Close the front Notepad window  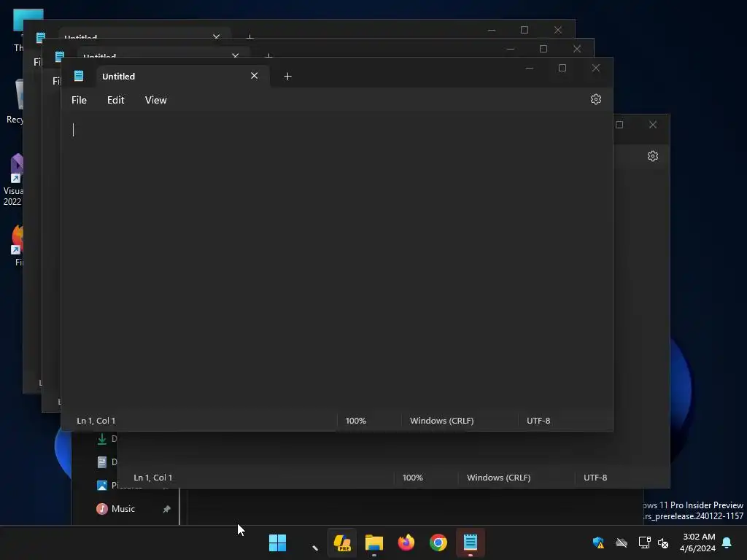point(595,68)
